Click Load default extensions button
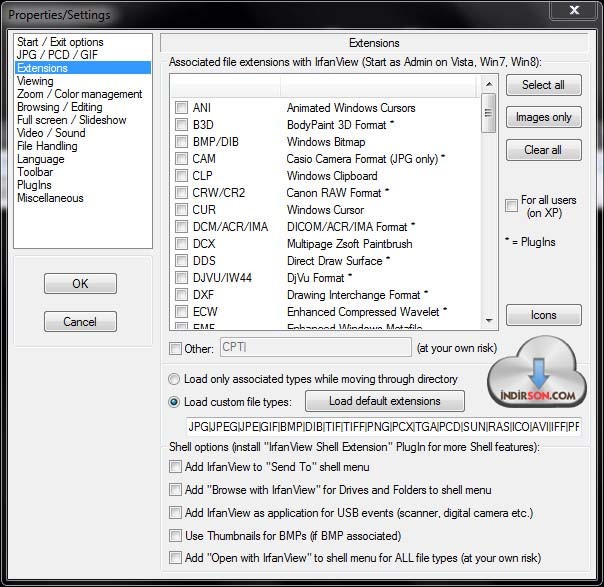Screen dimensions: 604x587 (384, 401)
